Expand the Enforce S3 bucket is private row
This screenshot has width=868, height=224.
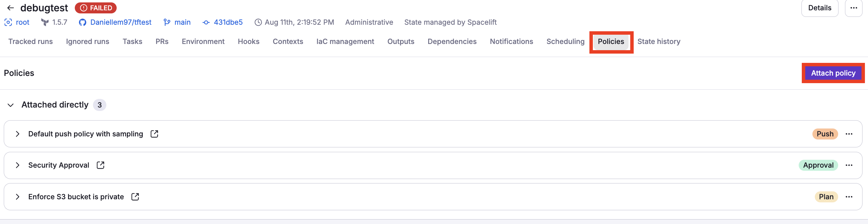click(x=17, y=197)
